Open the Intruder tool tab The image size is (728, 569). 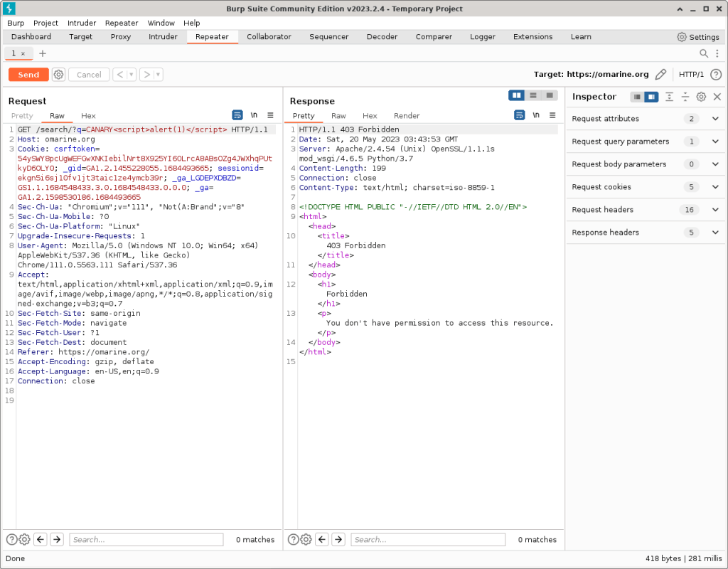point(163,37)
